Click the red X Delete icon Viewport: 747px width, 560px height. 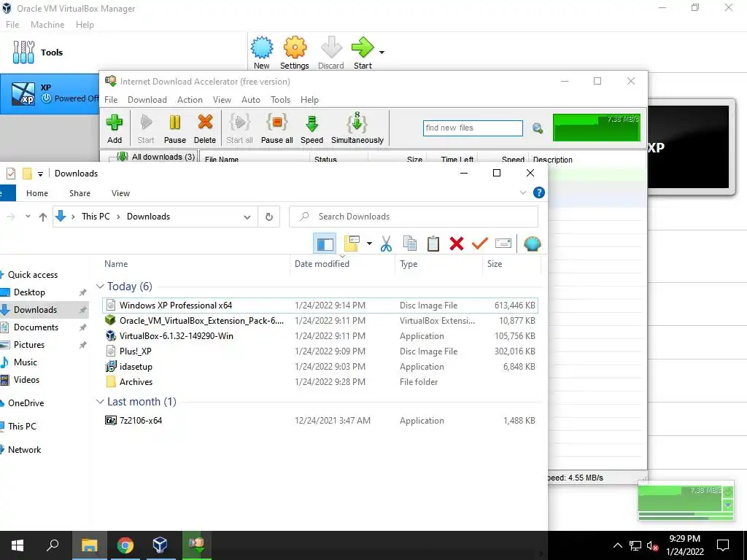click(457, 244)
